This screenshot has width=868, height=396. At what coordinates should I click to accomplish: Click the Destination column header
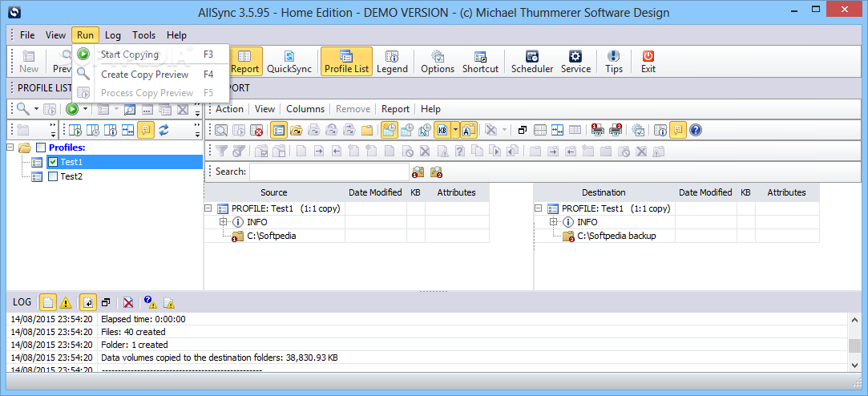click(x=604, y=192)
